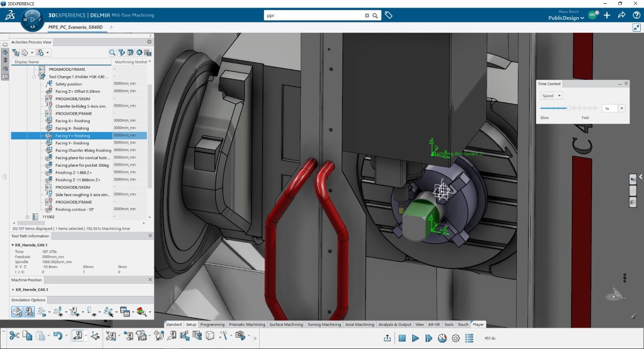Image resolution: width=644 pixels, height=349 pixels.
Task: Click the analysis color magnifier icon
Action: pos(142,311)
